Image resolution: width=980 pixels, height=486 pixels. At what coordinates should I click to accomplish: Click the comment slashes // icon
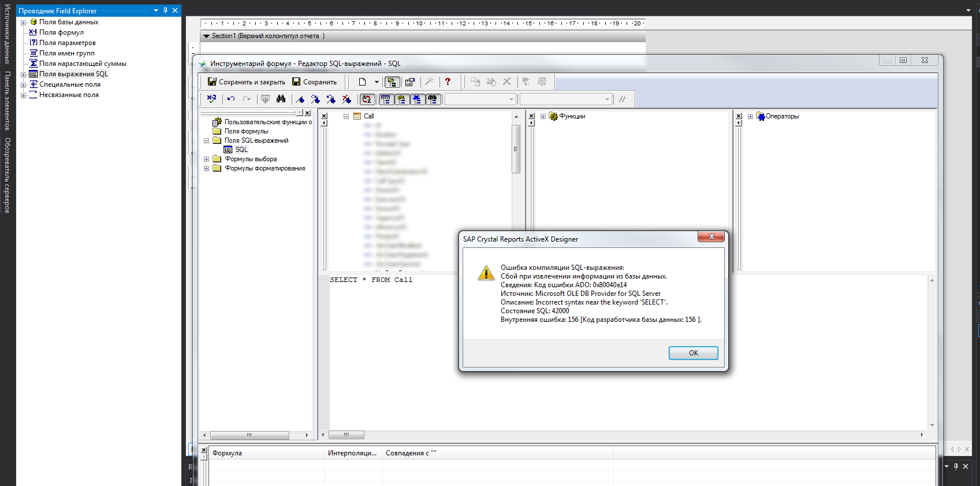(x=622, y=99)
